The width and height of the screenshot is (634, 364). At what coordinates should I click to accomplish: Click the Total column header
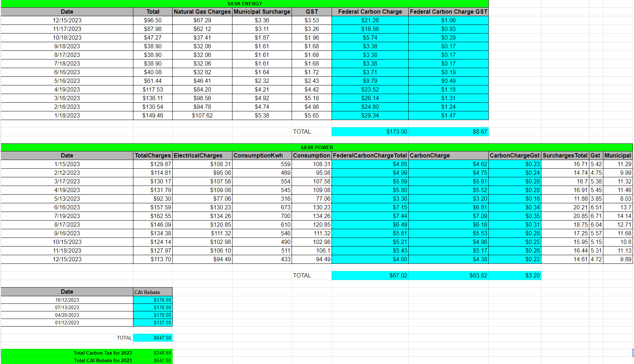click(x=153, y=12)
